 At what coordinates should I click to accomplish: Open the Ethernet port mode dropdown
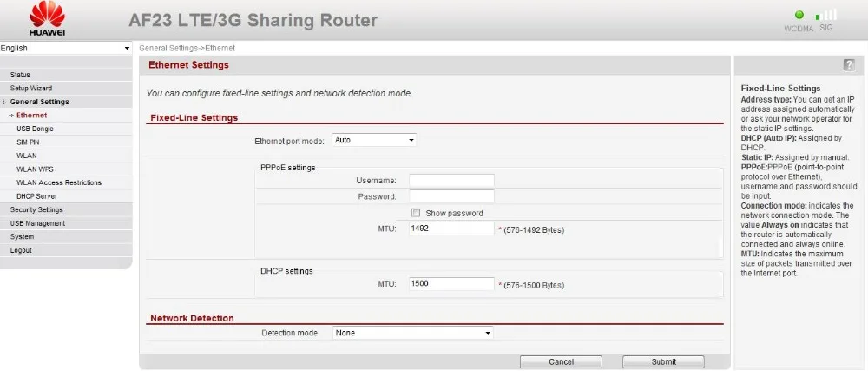point(374,140)
